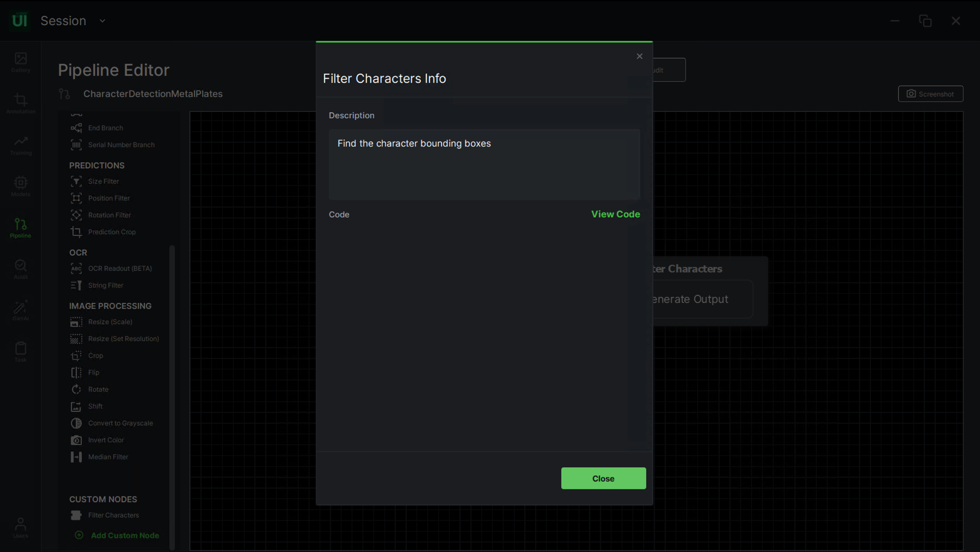Click the Audit button behind the dialog

[x=669, y=70]
